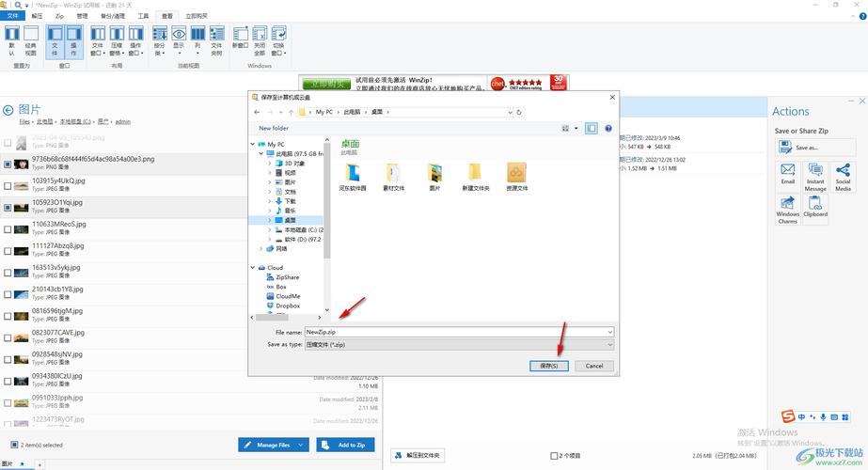Select ZipShare under Cloud
The height and width of the screenshot is (470, 868).
click(288, 277)
